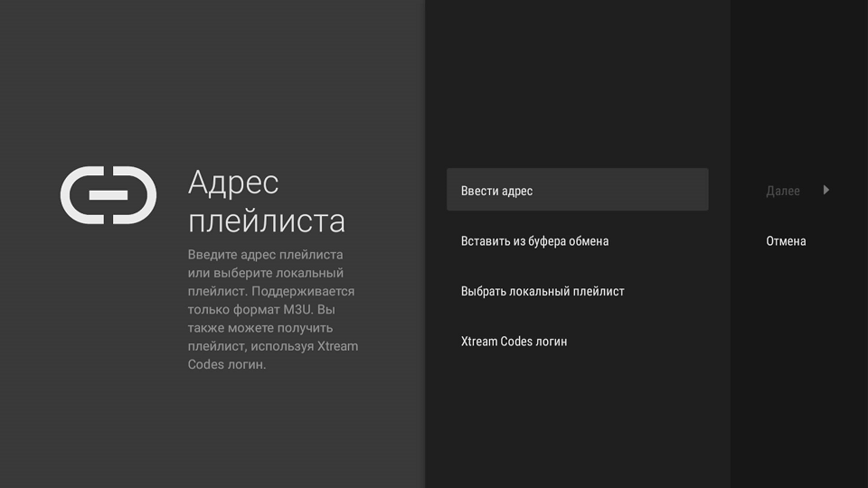Click the chain link playlist icon
Screen dimensions: 868x488
[108, 195]
